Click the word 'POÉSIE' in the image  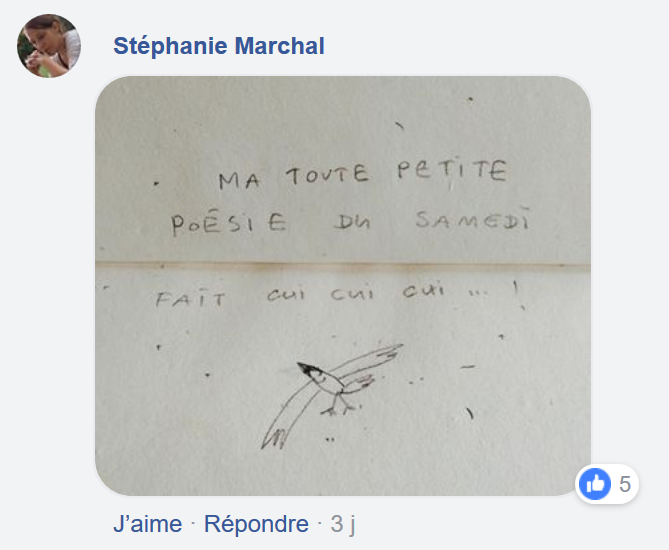coord(228,224)
